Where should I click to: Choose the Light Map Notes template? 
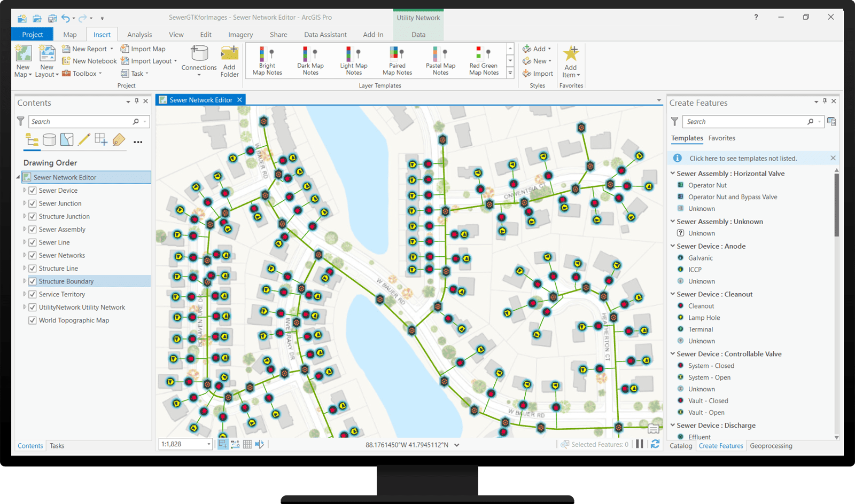pos(354,60)
